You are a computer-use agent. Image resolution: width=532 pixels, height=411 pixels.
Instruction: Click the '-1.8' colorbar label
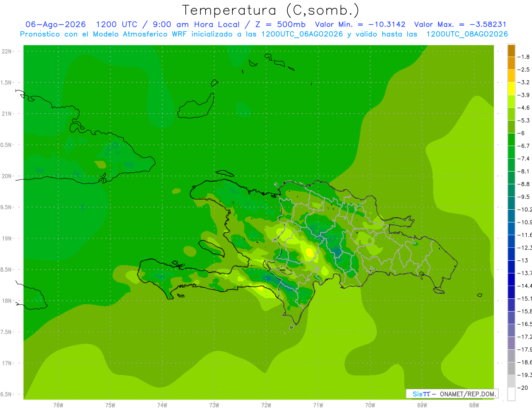tap(524, 57)
